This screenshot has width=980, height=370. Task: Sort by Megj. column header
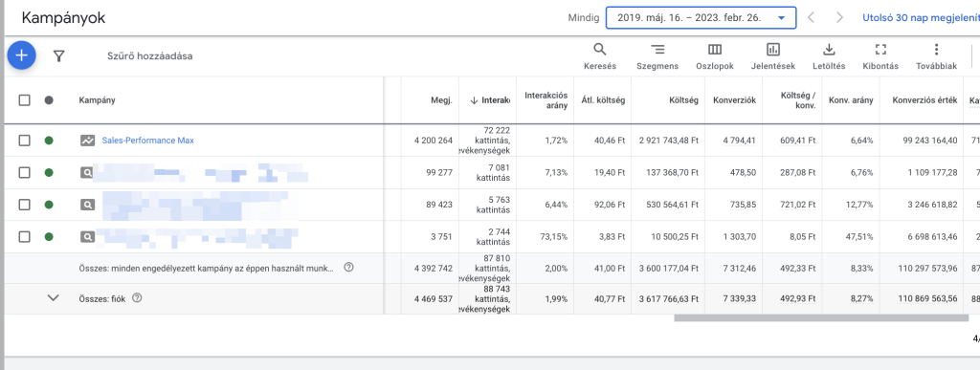click(x=441, y=99)
